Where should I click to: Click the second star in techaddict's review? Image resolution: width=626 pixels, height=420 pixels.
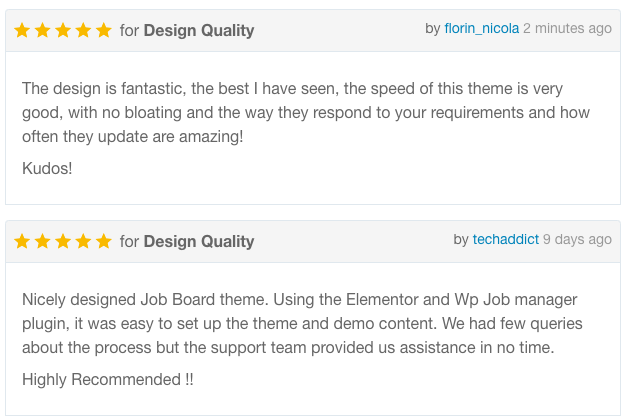(42, 241)
